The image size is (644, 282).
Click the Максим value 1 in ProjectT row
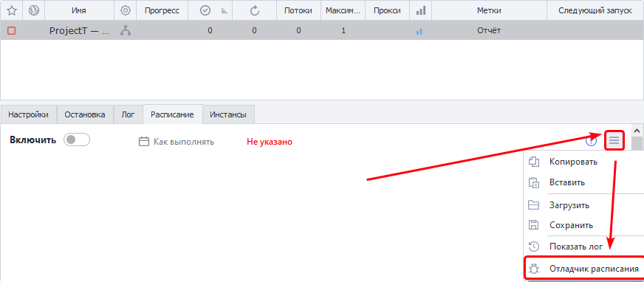click(x=343, y=30)
